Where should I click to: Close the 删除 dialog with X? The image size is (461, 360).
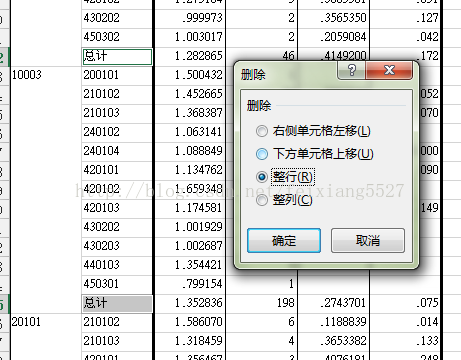tap(389, 70)
